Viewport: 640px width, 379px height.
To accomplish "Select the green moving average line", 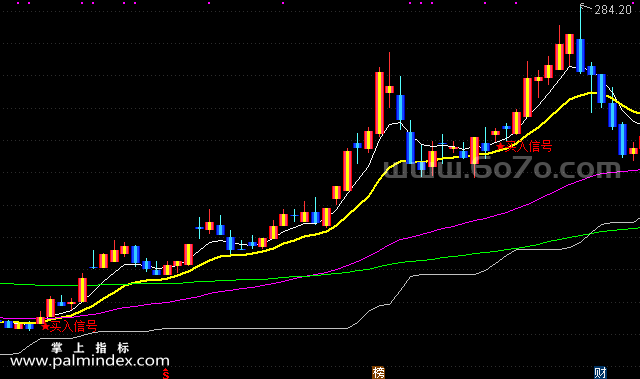I will point(408,262).
